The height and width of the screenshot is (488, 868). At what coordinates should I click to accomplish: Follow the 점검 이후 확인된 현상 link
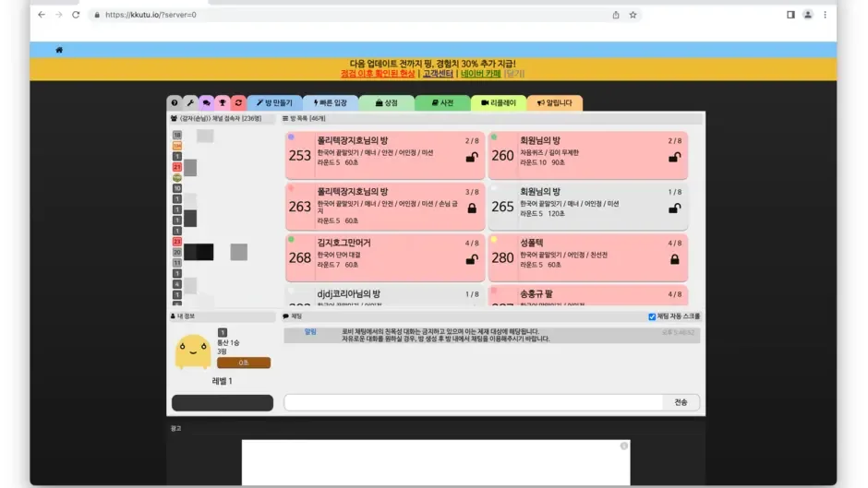378,74
